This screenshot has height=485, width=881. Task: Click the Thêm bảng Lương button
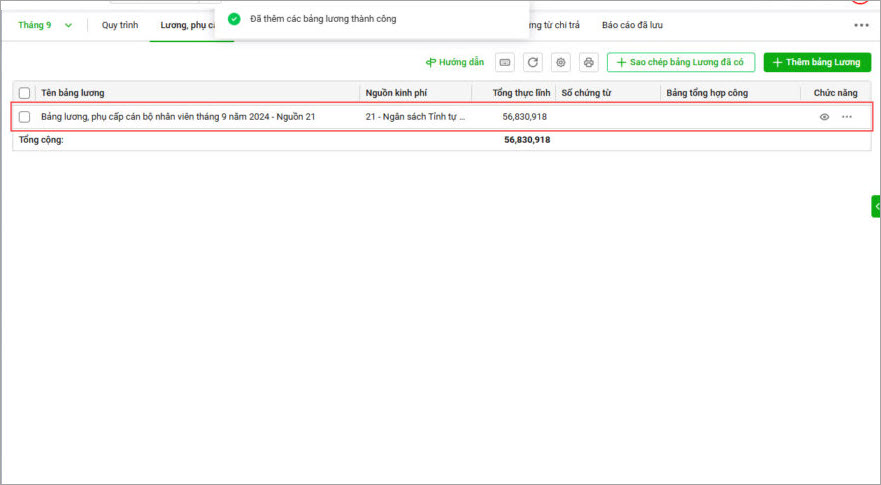coord(817,62)
